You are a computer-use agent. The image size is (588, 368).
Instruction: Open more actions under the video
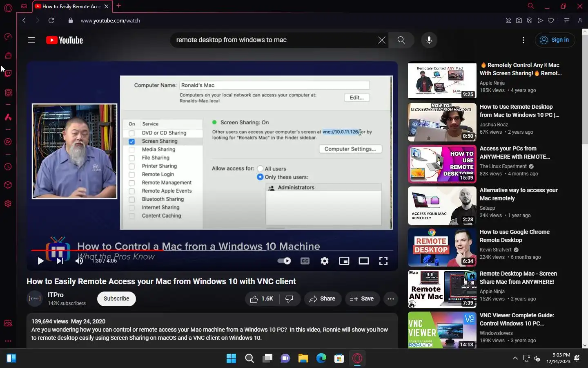391,299
